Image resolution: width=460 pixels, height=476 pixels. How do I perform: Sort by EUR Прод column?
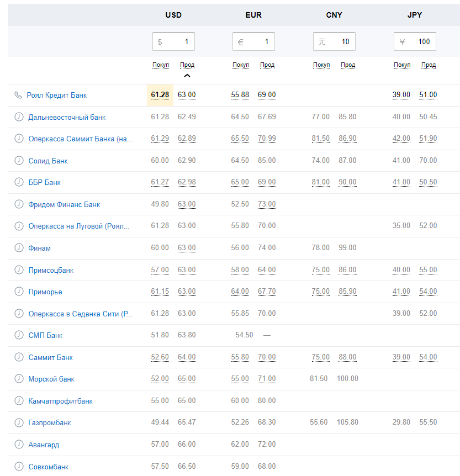click(267, 65)
